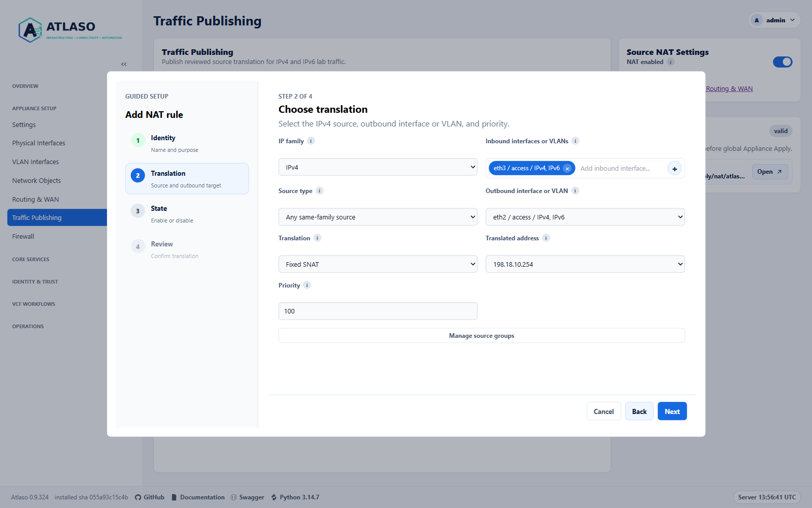The height and width of the screenshot is (508, 812).
Task: Click the Atlaso logo
Action: (x=71, y=30)
